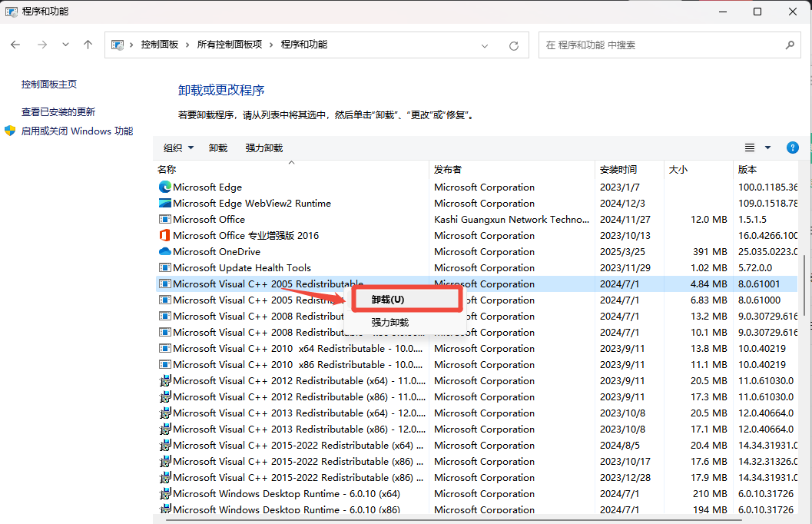Click version 8.0.61001 cell
This screenshot has width=812, height=524.
759,284
